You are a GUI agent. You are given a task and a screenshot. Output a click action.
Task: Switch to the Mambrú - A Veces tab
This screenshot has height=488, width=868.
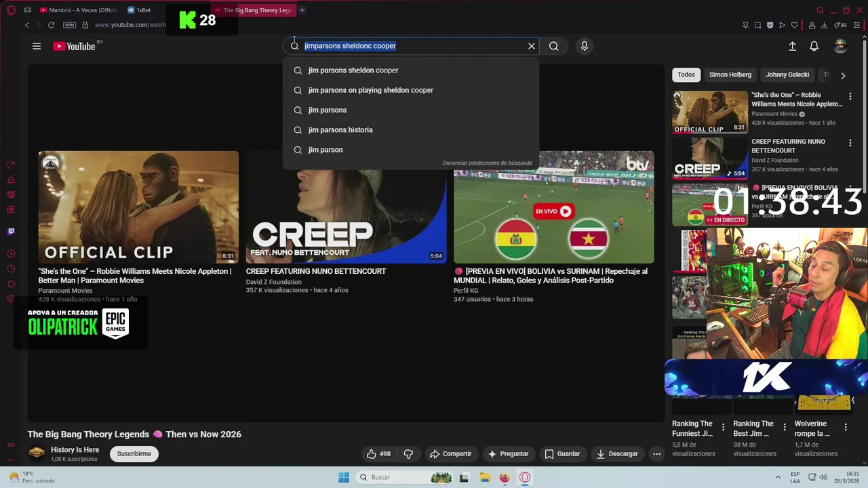(x=78, y=10)
